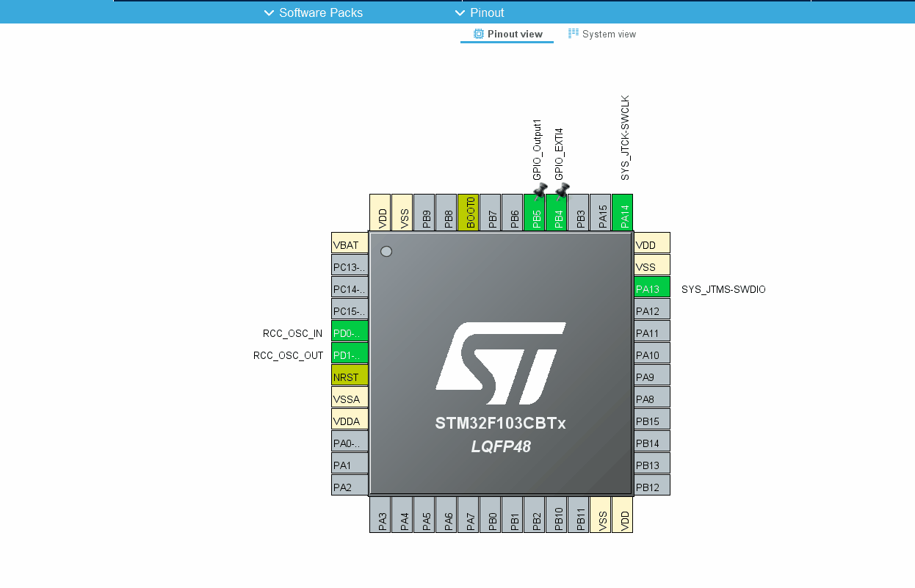Image resolution: width=915 pixels, height=588 pixels.
Task: Click the SYS_JTMS-SWDIO signal label
Action: pos(723,290)
